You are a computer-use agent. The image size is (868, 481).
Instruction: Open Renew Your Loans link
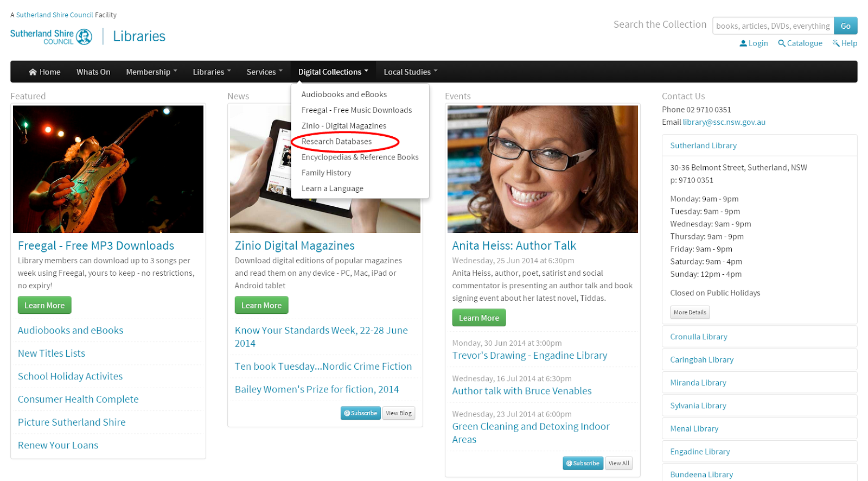click(58, 445)
